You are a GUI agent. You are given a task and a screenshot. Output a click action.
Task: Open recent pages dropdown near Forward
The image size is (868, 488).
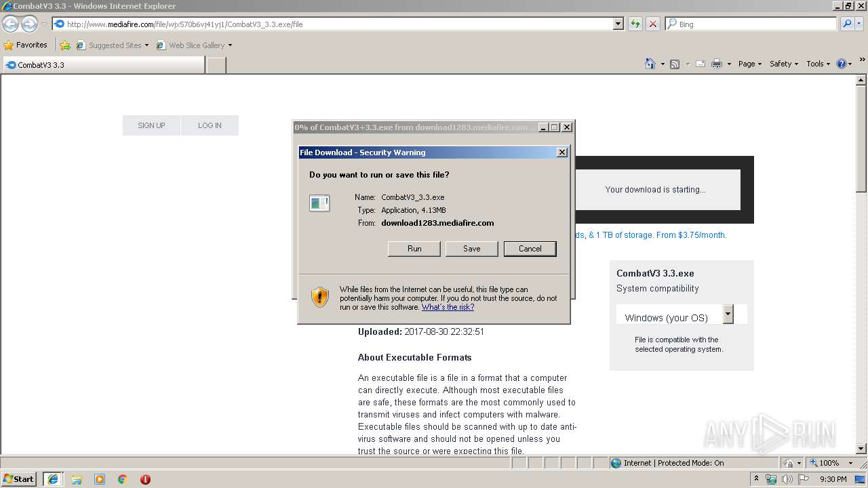pos(44,24)
